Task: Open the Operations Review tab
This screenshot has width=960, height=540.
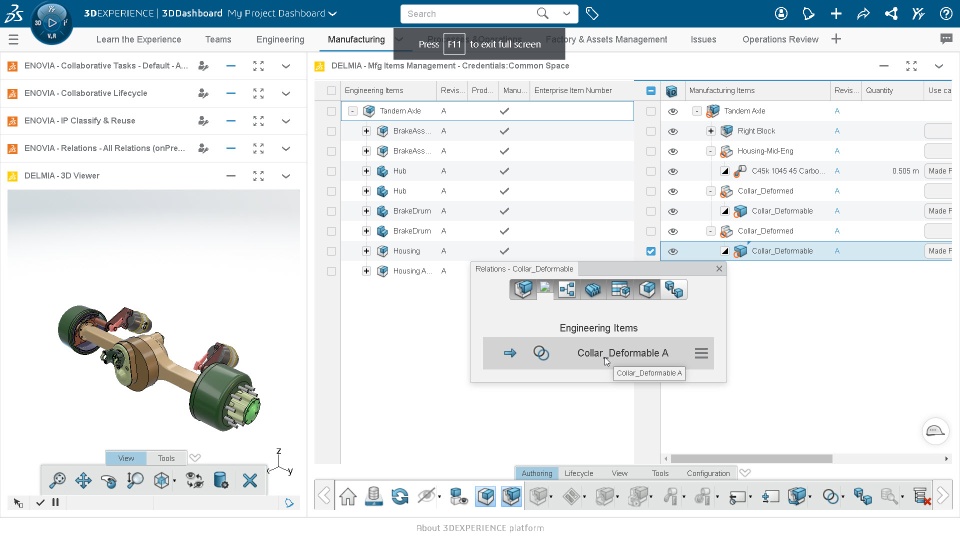Action: pos(780,39)
